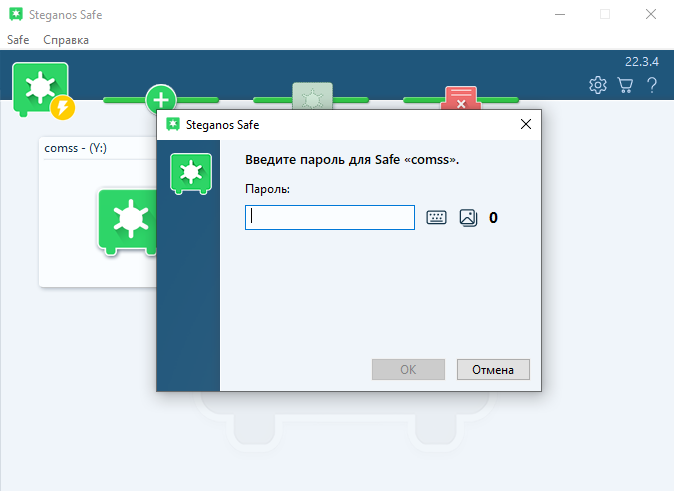The image size is (674, 491).
Task: Click the version number 22.3.4
Action: tap(642, 61)
